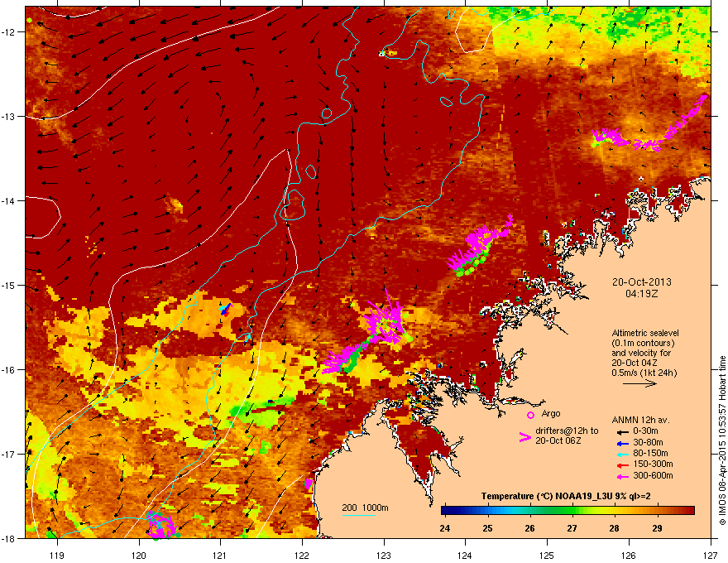Click the 'Altimetric sealevel' caption text
Image resolution: width=728 pixels, height=563 pixels.
click(645, 333)
